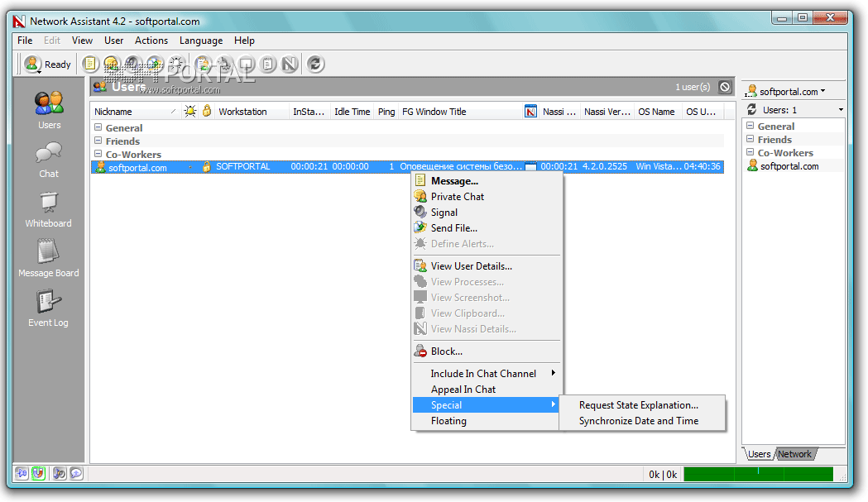Click the sound note status bar icon
Image resolution: width=868 pixels, height=502 pixels.
[x=60, y=474]
